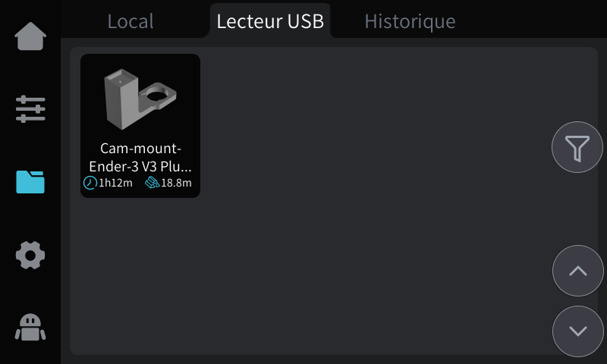607x364 pixels.
Task: Select the blue folder files icon
Action: tap(30, 182)
